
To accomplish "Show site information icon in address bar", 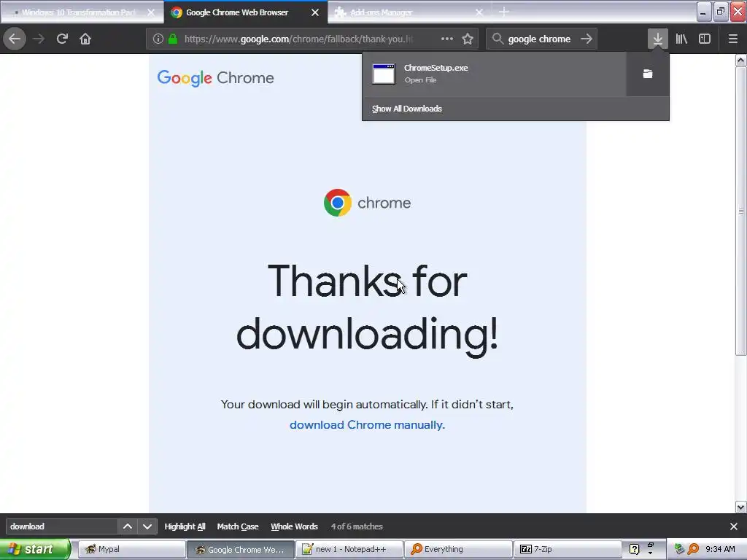I will click(158, 39).
